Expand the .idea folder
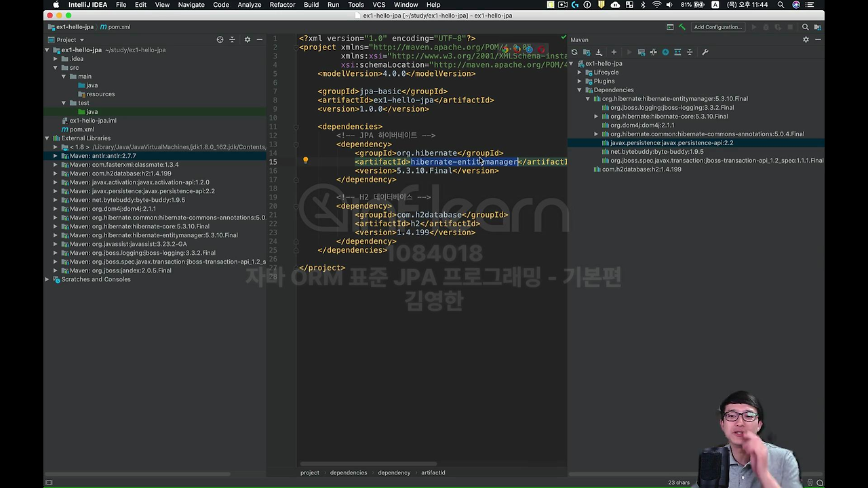The image size is (868, 488). (x=56, y=59)
